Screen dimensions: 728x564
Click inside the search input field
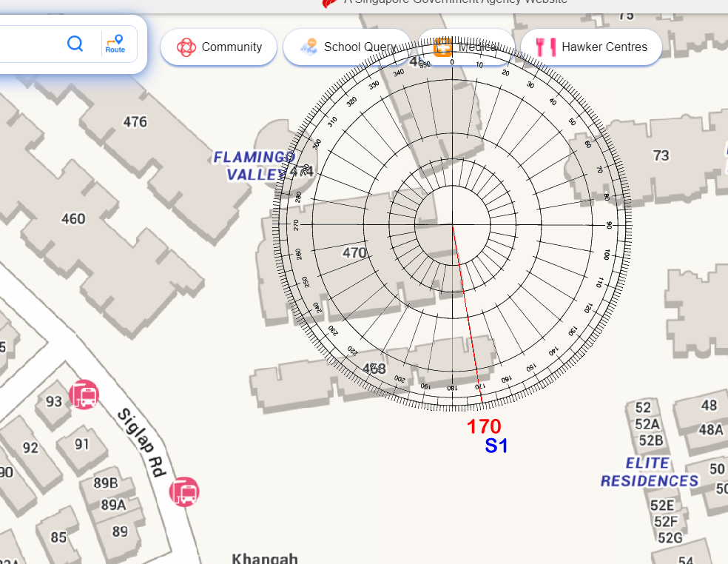point(30,44)
